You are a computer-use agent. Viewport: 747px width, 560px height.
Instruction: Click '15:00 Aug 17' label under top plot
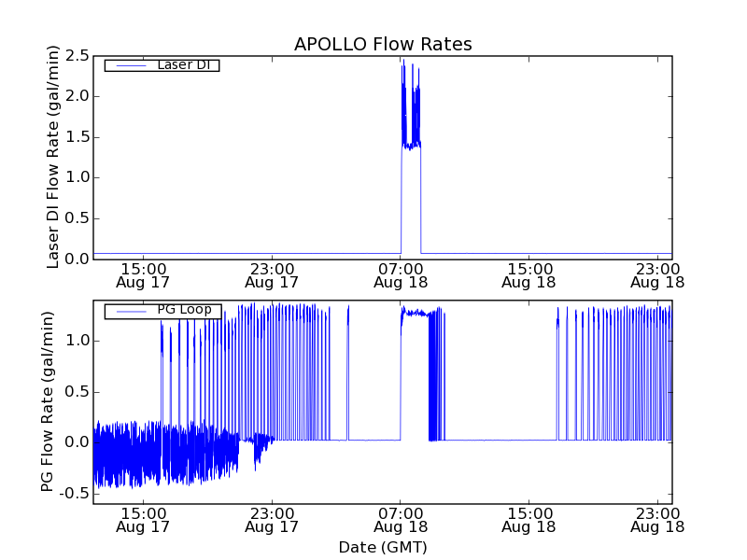[143, 275]
